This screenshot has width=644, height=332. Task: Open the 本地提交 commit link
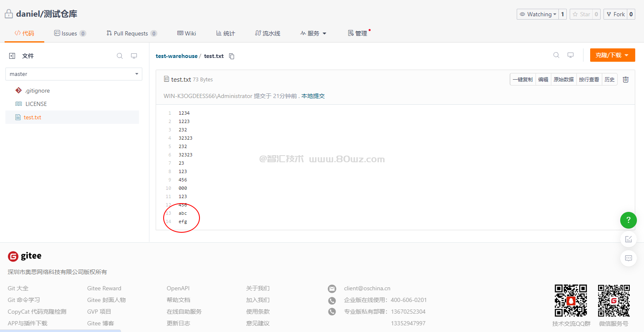point(313,96)
